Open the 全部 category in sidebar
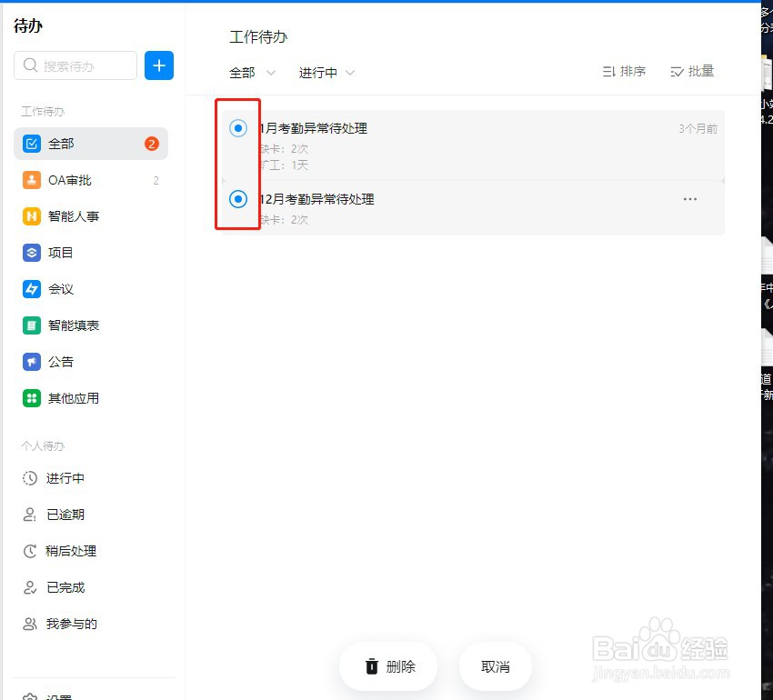773x700 pixels. point(91,144)
